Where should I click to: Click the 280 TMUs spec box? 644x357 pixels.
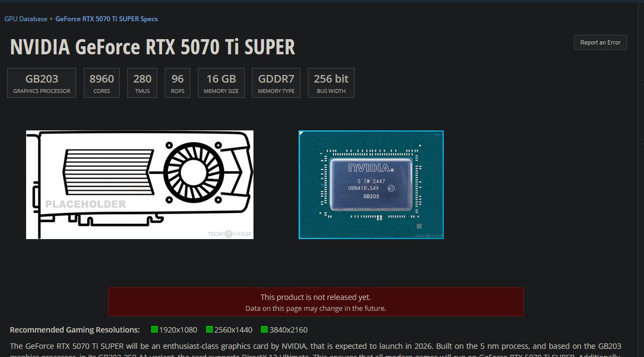(x=142, y=83)
